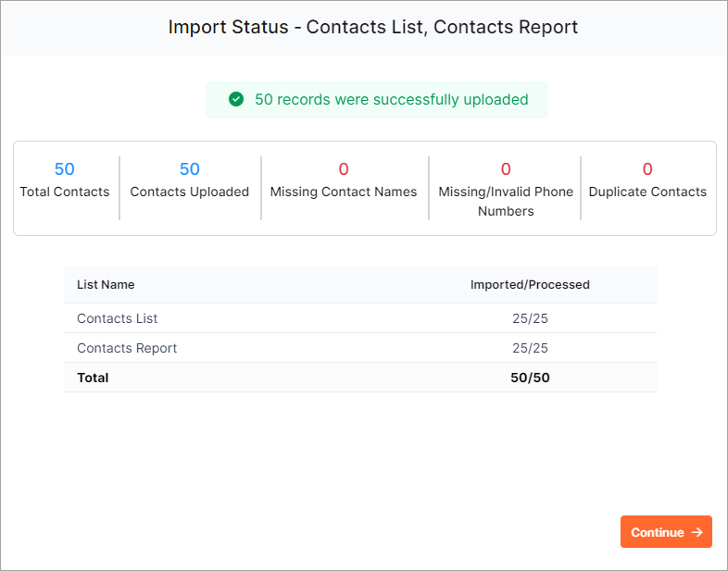Click the orange Continue button

666,531
